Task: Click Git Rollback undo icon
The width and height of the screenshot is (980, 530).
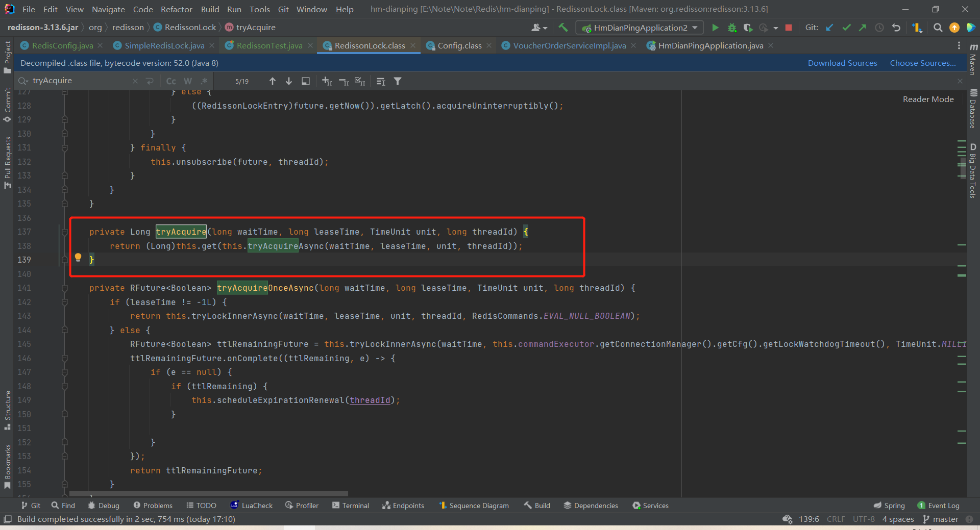Action: 896,28
